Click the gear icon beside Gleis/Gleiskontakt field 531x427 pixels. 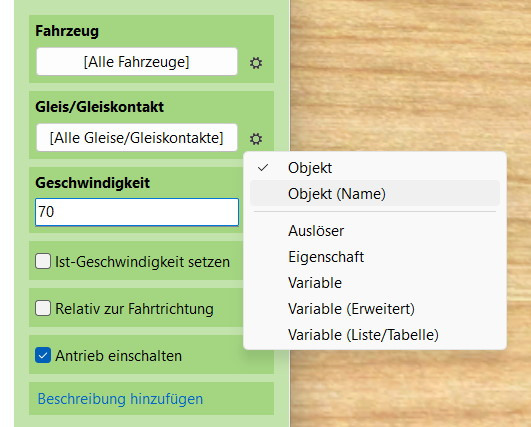tap(256, 139)
